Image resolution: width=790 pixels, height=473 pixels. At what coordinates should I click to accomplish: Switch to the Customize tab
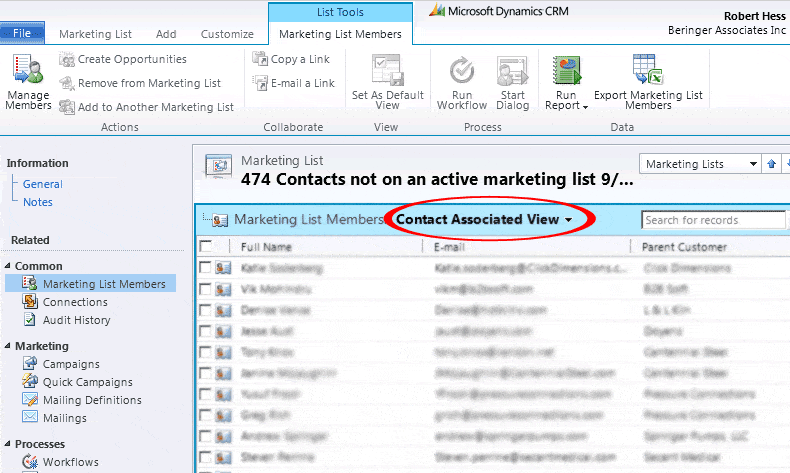point(227,34)
